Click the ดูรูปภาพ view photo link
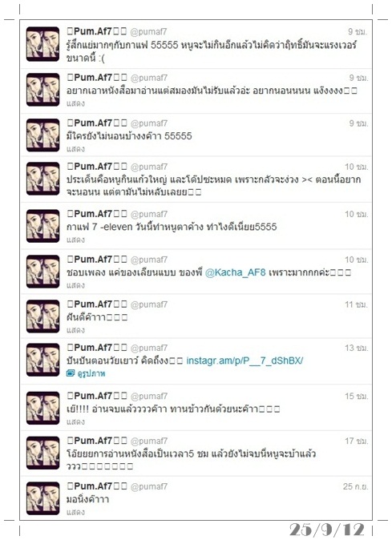The height and width of the screenshot is (540, 392). (x=91, y=373)
